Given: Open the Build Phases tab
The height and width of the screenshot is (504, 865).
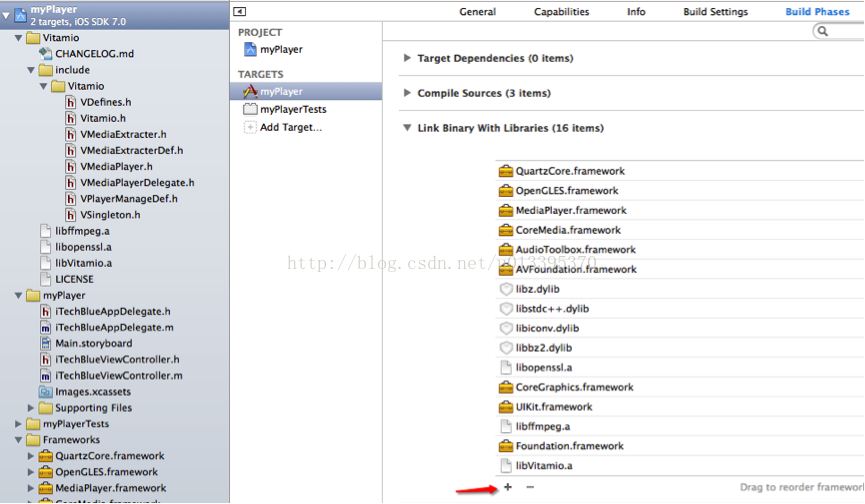Looking at the screenshot, I should click(817, 12).
